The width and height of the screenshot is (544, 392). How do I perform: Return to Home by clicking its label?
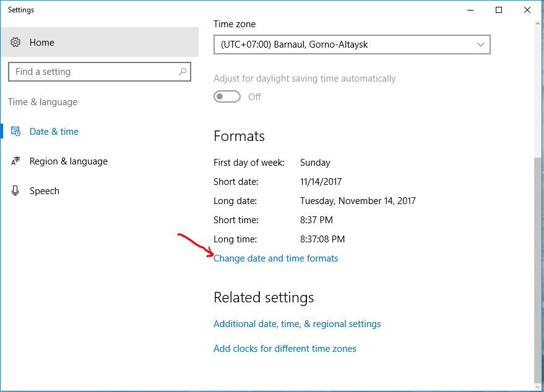[x=41, y=43]
